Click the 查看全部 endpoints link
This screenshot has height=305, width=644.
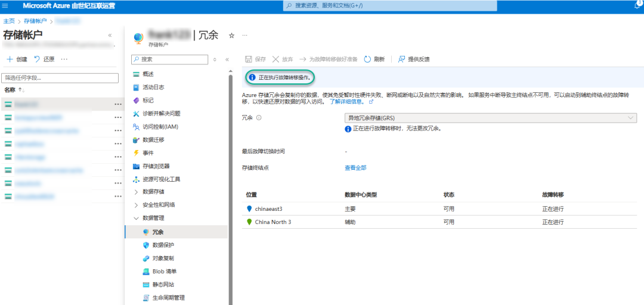pyautogui.click(x=355, y=167)
